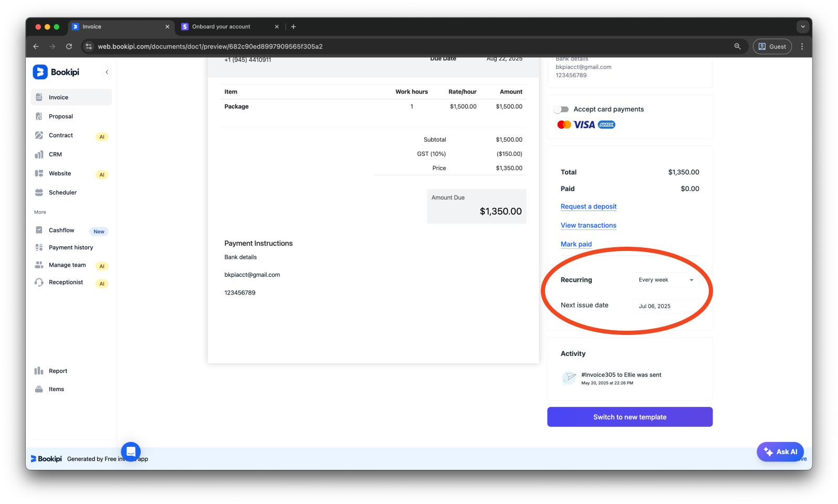The image size is (838, 504).
Task: Open the Contract sidebar icon
Action: pos(39,135)
